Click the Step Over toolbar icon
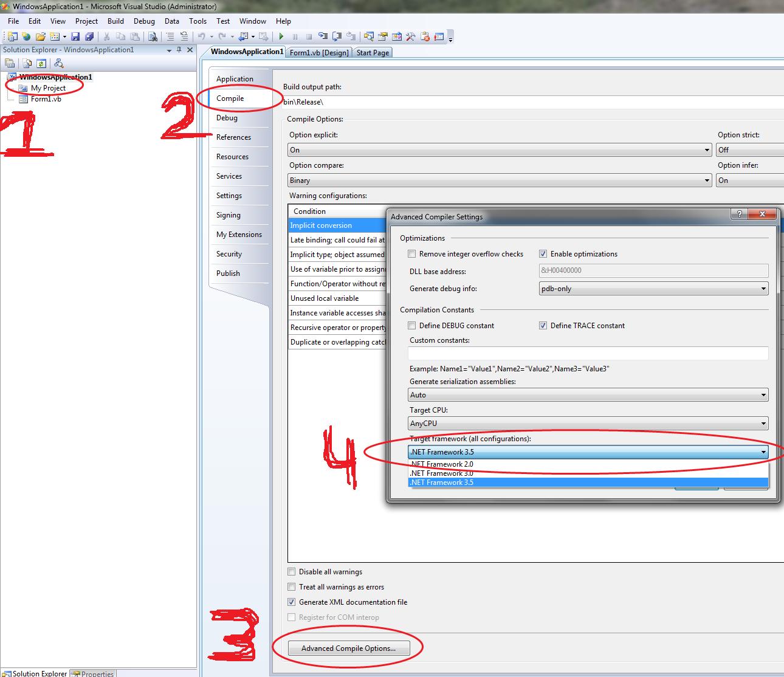Screen dimensions: 784x677 click(x=337, y=36)
